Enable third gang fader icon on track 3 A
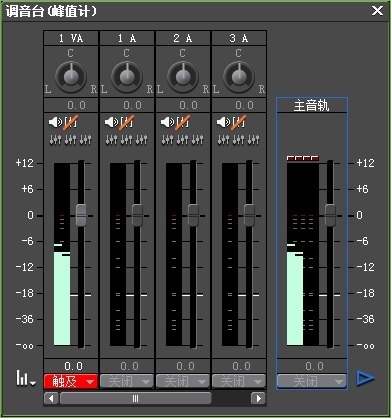 254,140
